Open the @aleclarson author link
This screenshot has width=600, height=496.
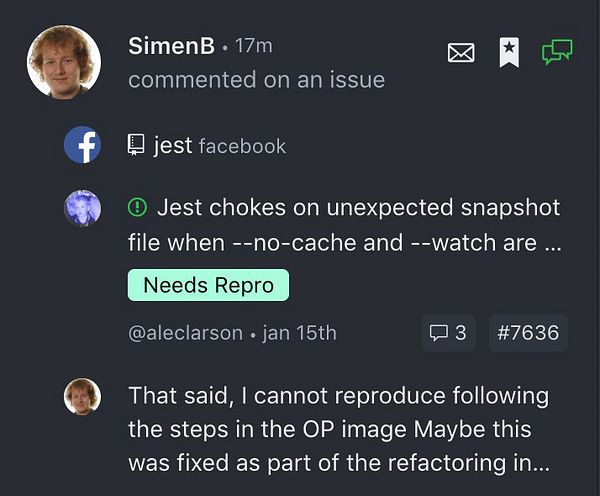point(185,333)
